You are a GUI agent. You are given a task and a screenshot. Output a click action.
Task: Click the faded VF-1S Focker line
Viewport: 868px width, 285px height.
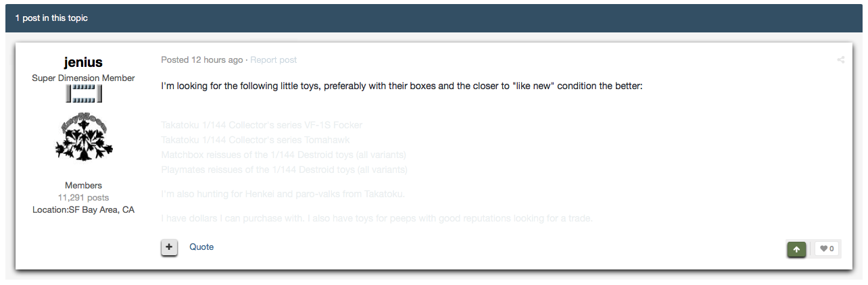coord(262,125)
